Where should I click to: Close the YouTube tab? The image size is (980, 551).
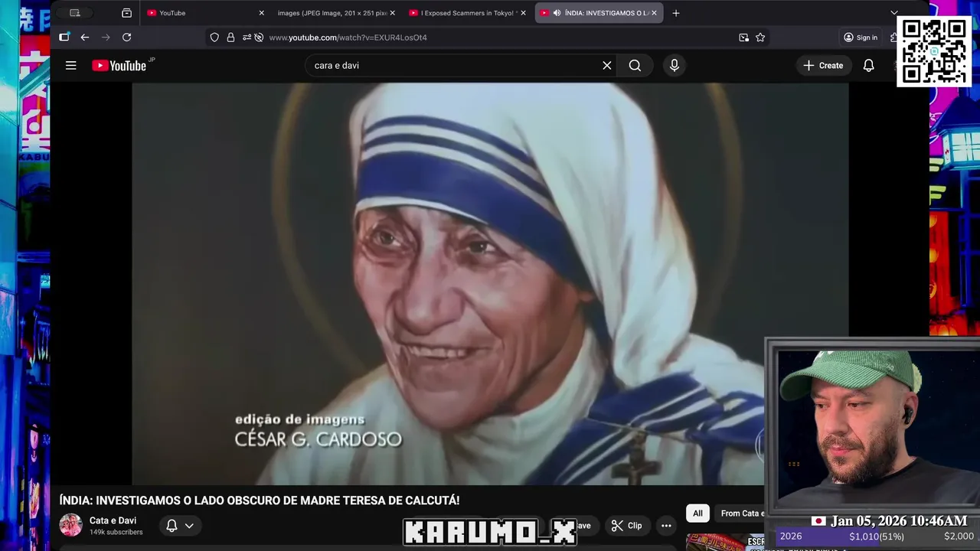pos(261,13)
